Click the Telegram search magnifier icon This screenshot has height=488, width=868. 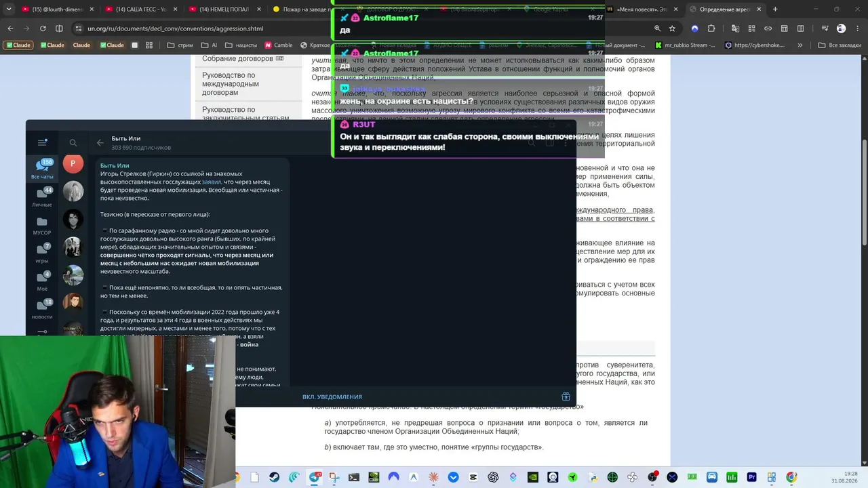[73, 142]
